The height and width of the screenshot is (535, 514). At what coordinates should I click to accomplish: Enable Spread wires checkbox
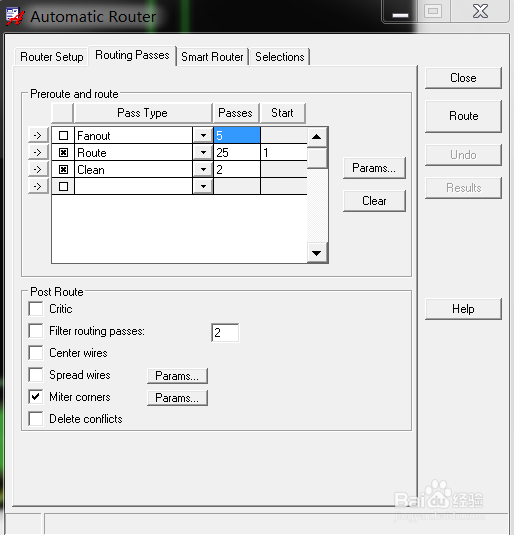[x=36, y=375]
